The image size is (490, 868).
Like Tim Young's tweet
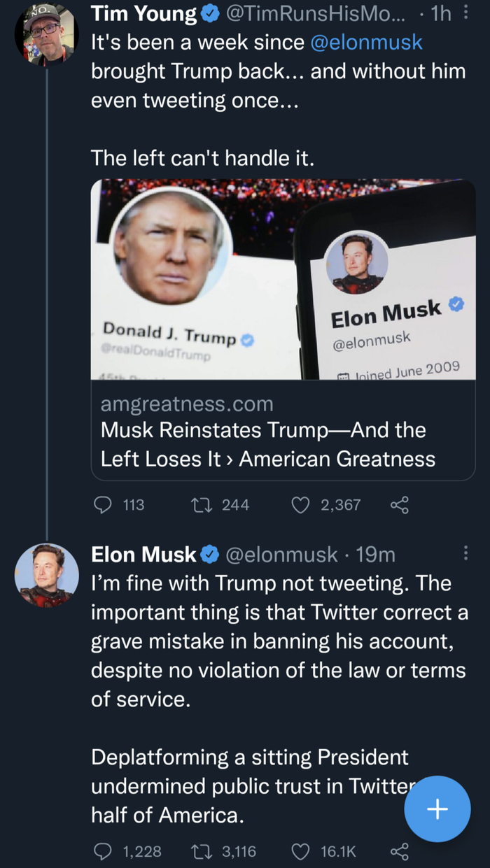(300, 504)
